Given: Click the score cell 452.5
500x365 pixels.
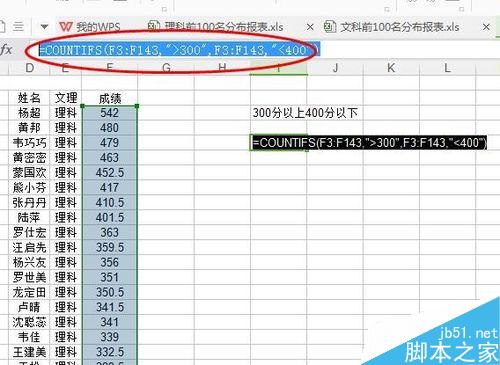Looking at the screenshot, I should point(110,173).
